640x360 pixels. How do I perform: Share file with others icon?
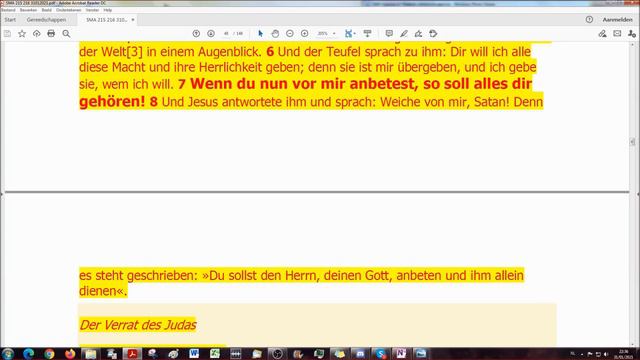click(x=632, y=34)
